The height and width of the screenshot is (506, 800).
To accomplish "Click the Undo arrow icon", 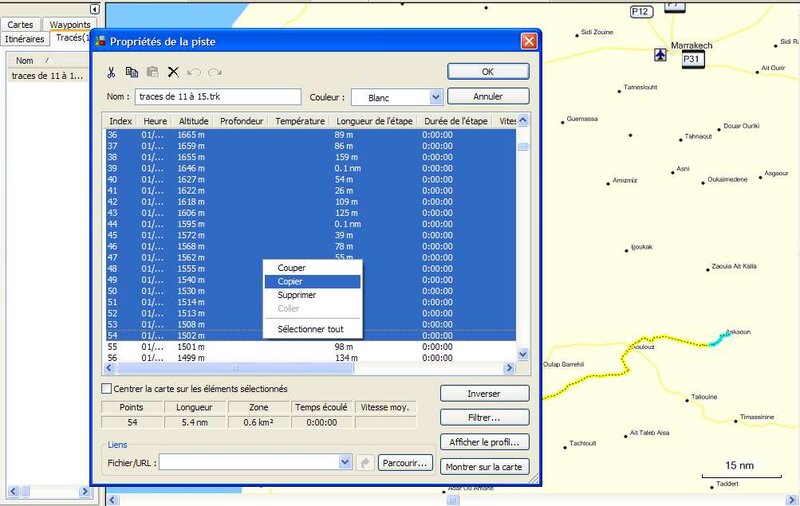I will point(194,72).
